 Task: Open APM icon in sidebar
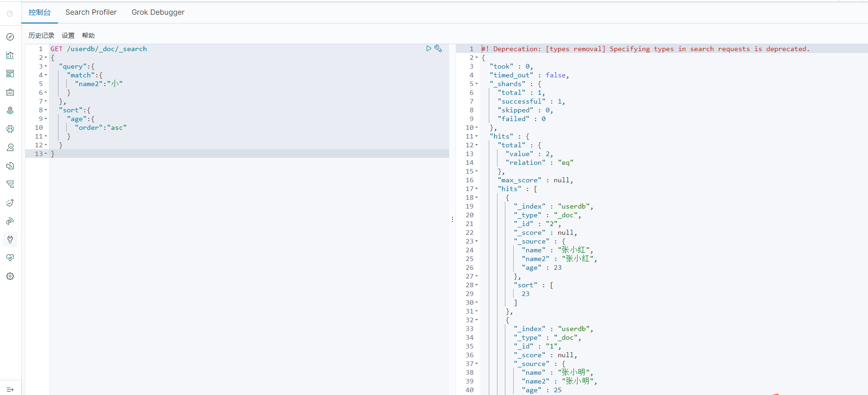tap(10, 184)
